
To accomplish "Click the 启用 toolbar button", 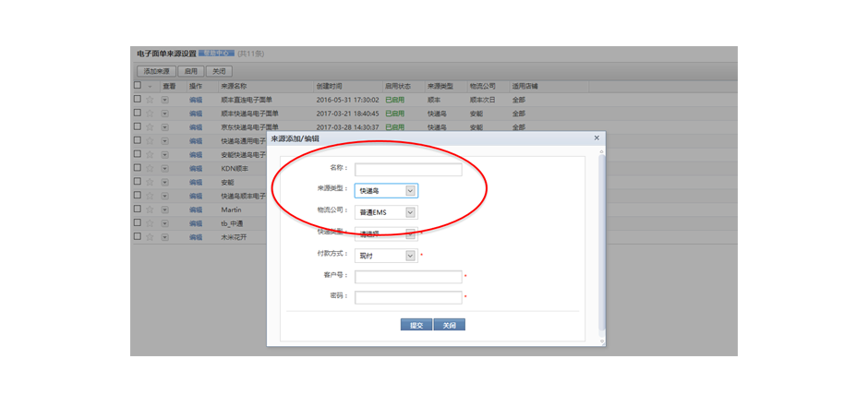I will 191,71.
